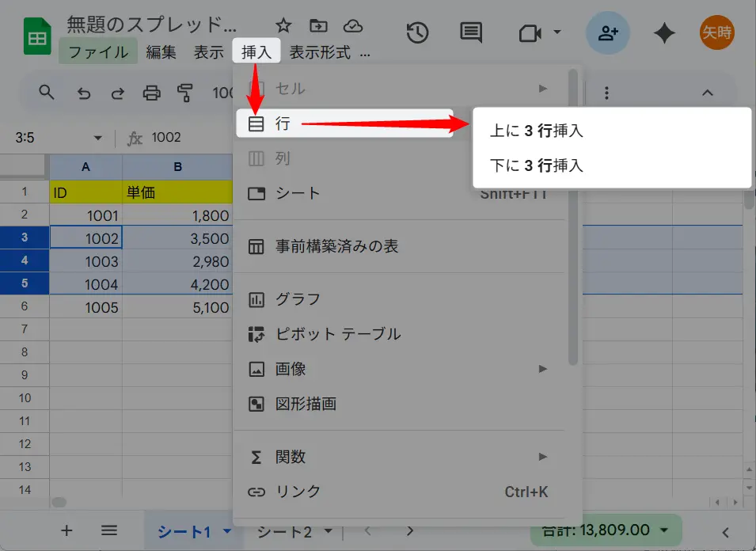The image size is (756, 551).
Task: Click the undo arrow icon
Action: point(84,93)
